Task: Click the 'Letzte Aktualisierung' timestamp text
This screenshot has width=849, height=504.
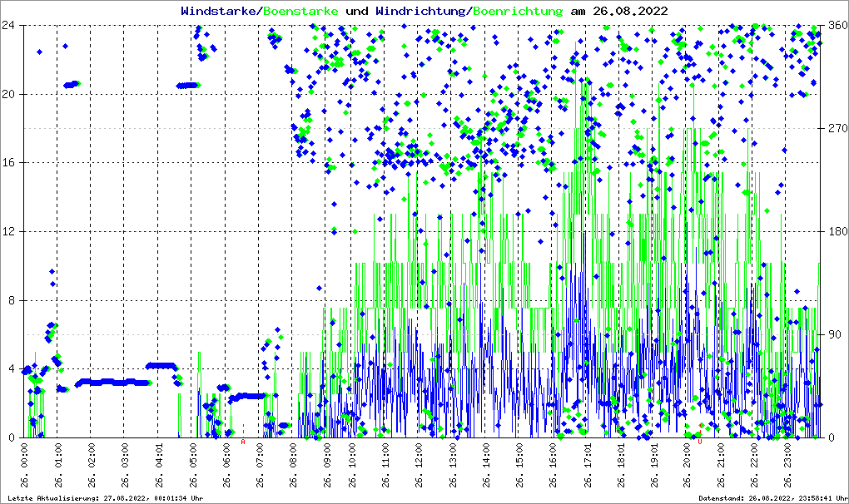Action: coord(102,498)
